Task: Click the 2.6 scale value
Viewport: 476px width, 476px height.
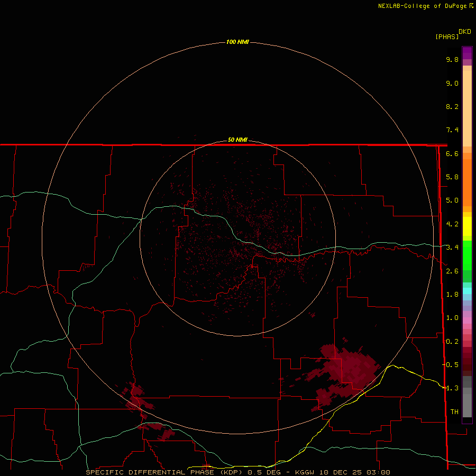Action: point(452,271)
